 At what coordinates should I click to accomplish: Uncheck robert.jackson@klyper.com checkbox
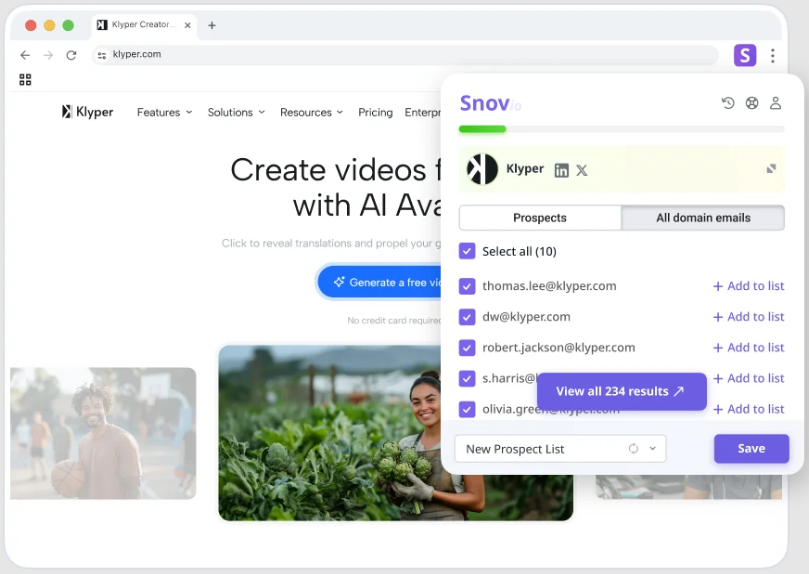point(467,348)
